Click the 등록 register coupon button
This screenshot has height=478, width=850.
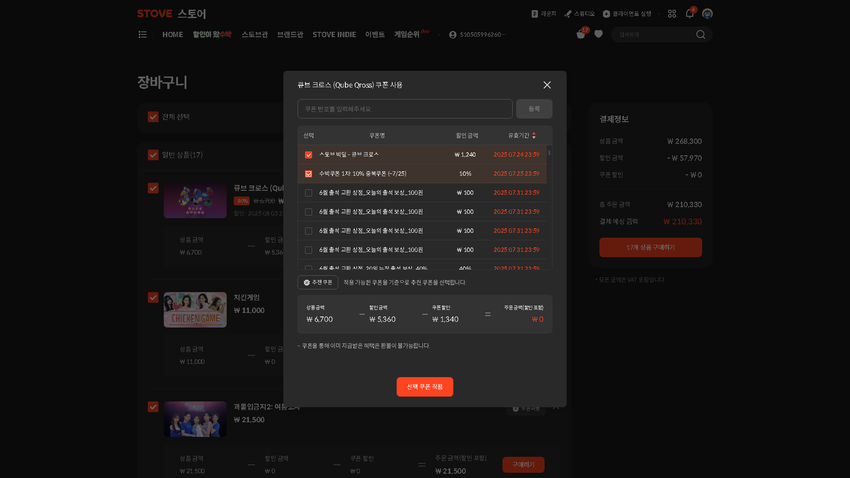(x=534, y=109)
